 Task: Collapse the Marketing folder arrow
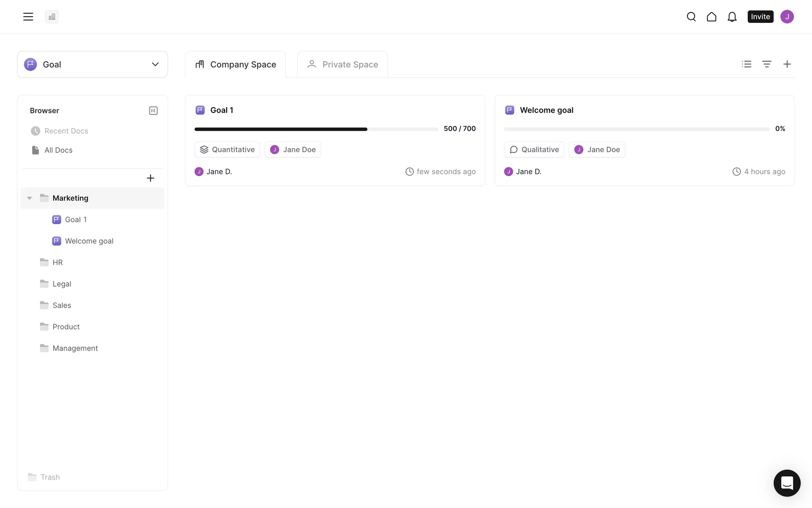point(30,198)
